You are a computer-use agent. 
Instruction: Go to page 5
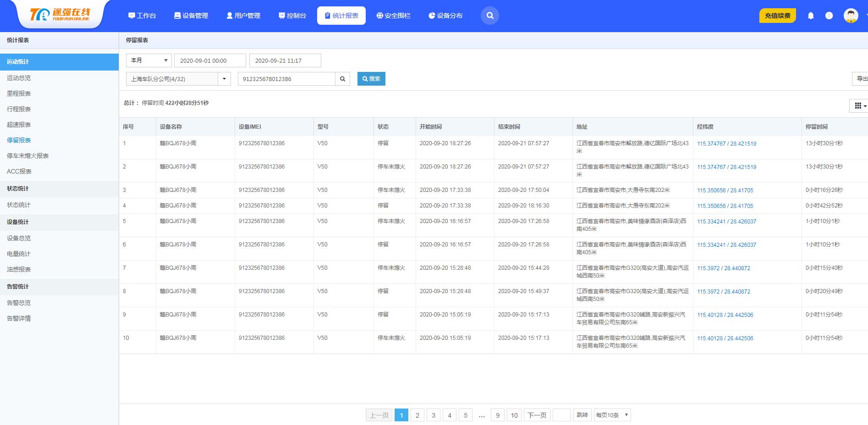pyautogui.click(x=465, y=415)
